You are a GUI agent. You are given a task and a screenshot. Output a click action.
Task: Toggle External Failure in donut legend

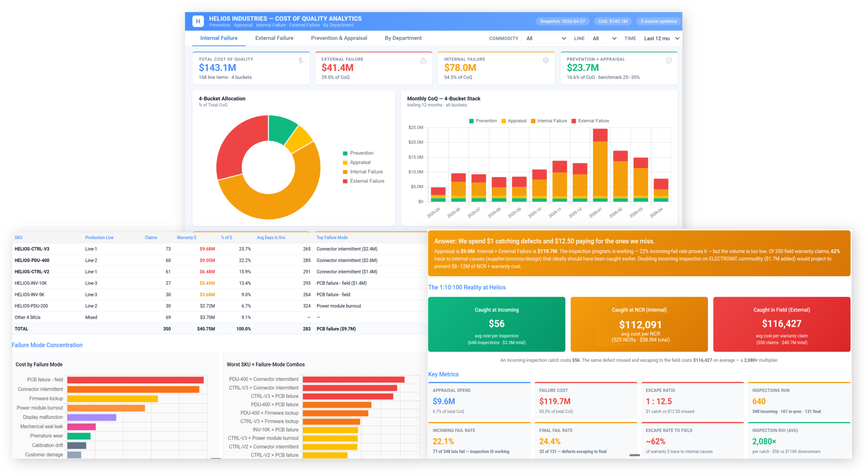(x=363, y=181)
